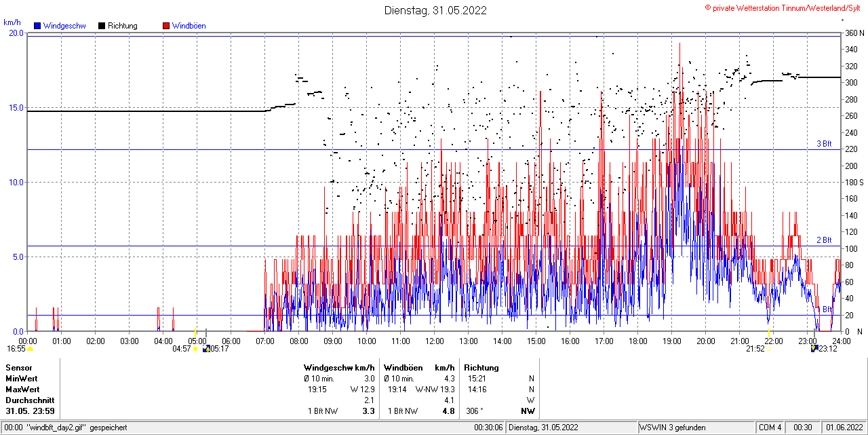The height and width of the screenshot is (435, 868).
Task: Click the current wind speed value 3.3
Action: pos(369,411)
